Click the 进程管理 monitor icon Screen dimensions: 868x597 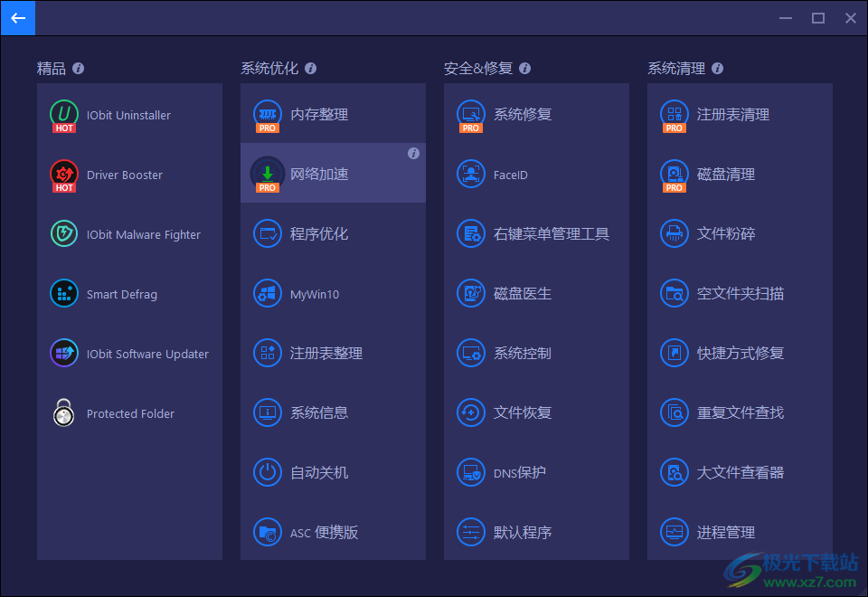point(675,532)
